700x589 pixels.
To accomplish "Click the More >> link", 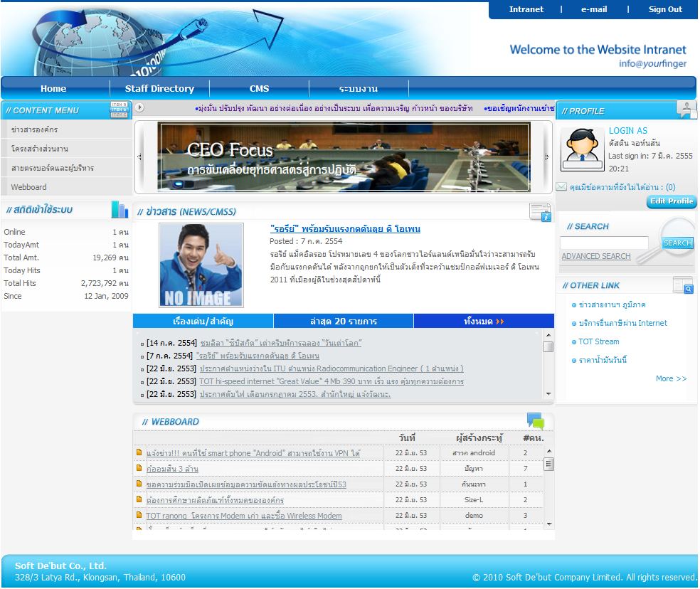I will pos(671,378).
